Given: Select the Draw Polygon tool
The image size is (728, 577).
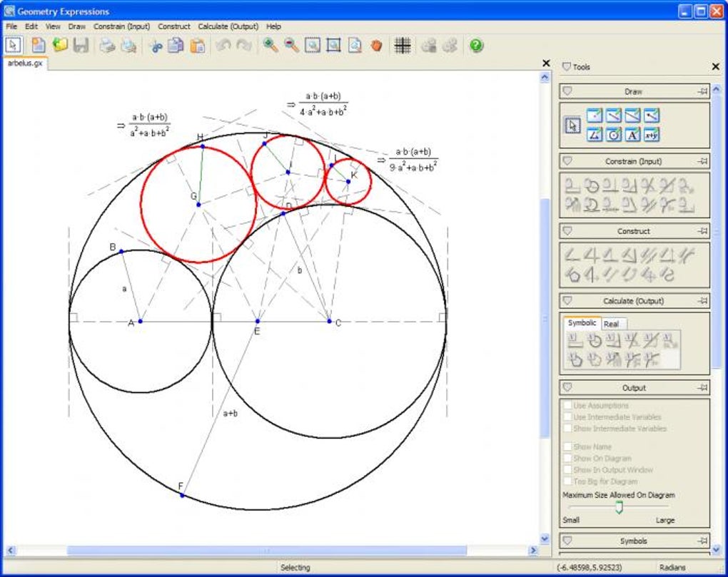Looking at the screenshot, I should (x=595, y=134).
